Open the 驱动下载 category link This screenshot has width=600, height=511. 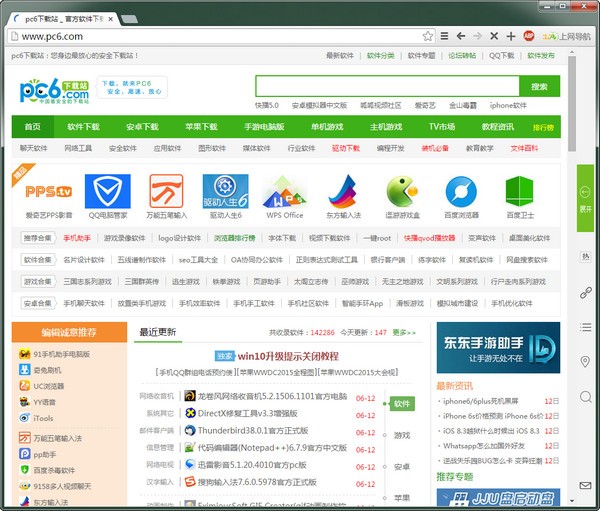click(346, 148)
